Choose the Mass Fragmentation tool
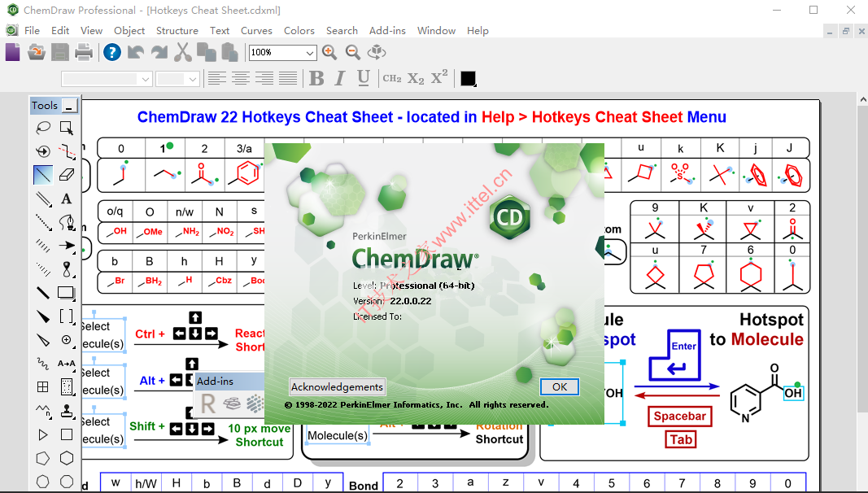 point(67,151)
